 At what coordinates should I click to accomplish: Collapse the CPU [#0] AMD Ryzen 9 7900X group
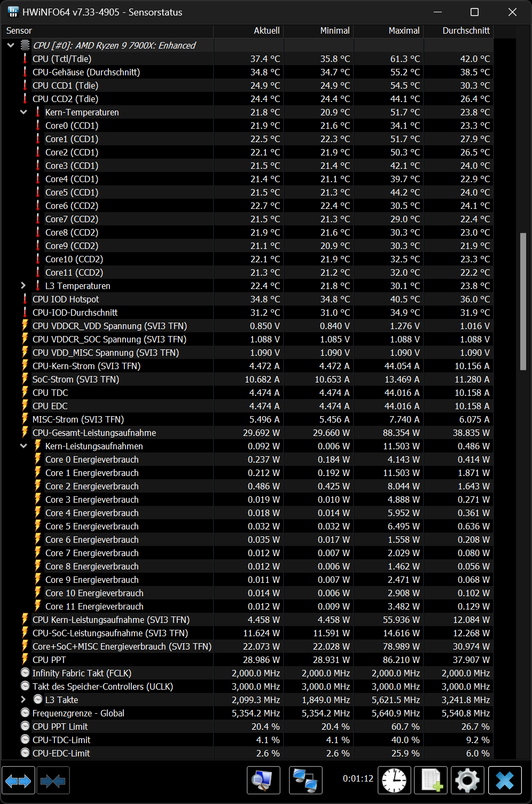(11, 45)
